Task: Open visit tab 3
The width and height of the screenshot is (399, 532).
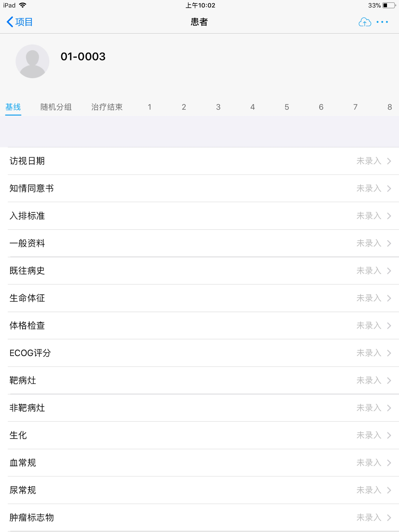Action: pyautogui.click(x=218, y=107)
